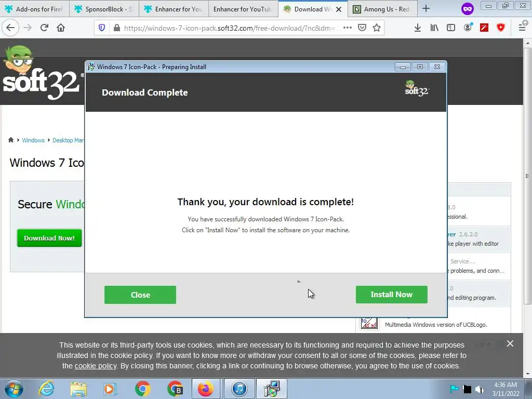Launch Google Chrome from taskbar
532x399 pixels.
[x=142, y=389]
